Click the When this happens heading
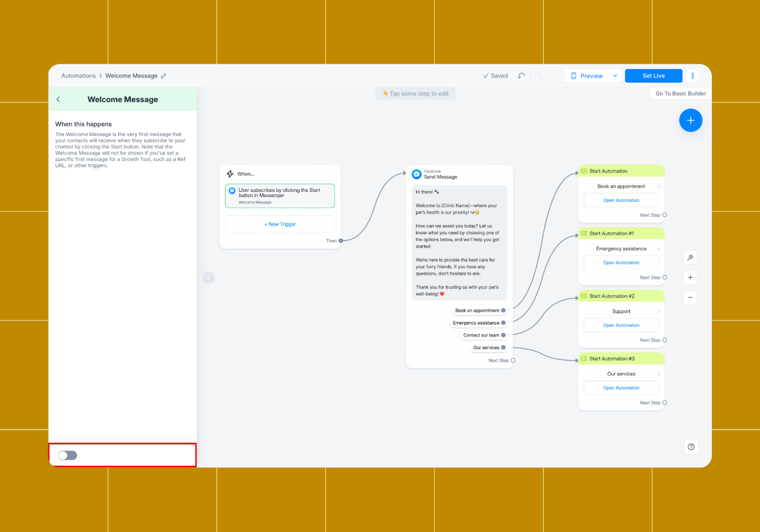The height and width of the screenshot is (532, 760). [84, 124]
